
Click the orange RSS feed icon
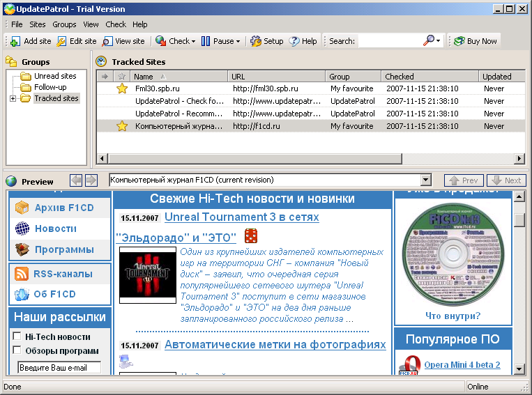click(22, 274)
